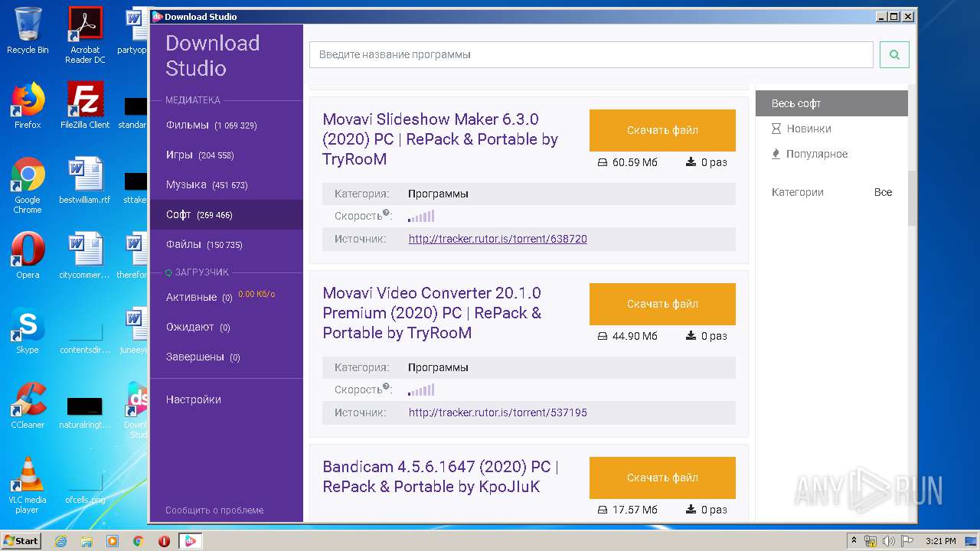Download Bandicam 4.5.6.1647 file
Viewport: 980px width, 551px height.
point(662,478)
